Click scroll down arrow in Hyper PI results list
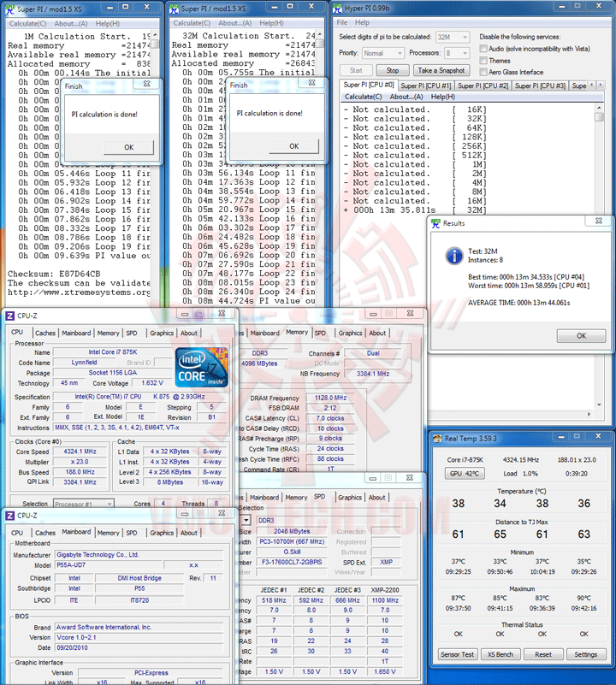The image size is (616, 685). coord(599,405)
